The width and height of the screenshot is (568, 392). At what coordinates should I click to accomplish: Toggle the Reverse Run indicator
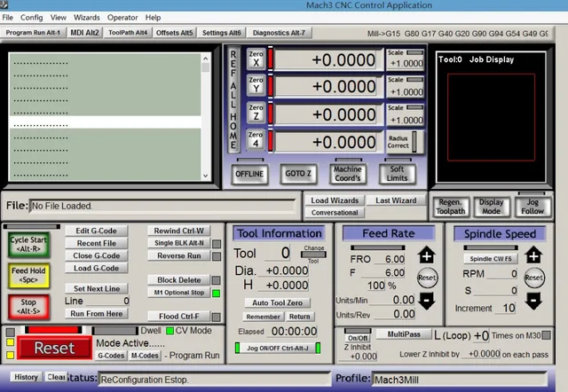(217, 256)
